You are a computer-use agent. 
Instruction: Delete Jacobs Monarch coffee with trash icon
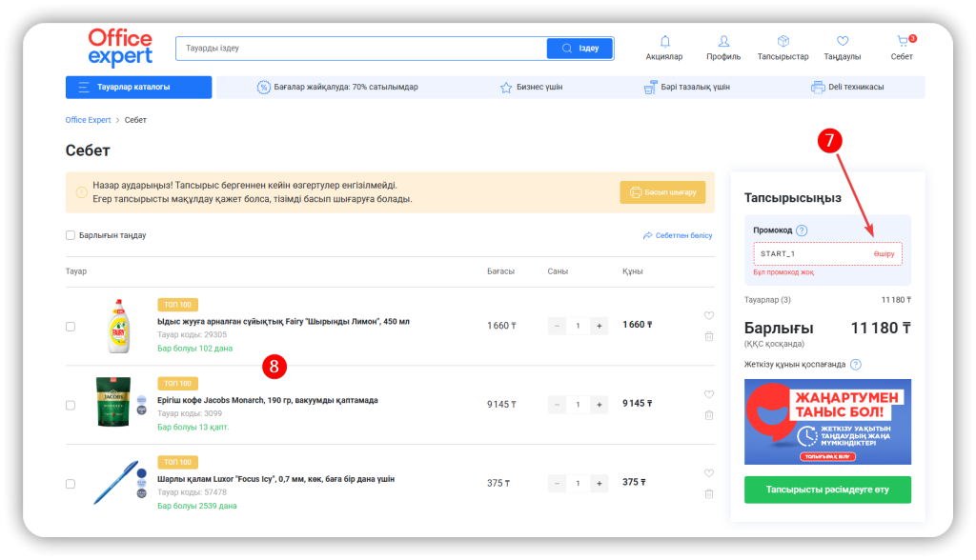(x=708, y=414)
